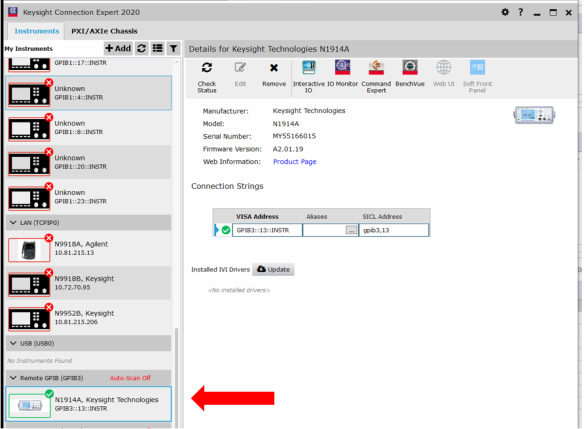Click the Aliases ellipsis browse button
This screenshot has height=429, width=584.
pyautogui.click(x=351, y=230)
